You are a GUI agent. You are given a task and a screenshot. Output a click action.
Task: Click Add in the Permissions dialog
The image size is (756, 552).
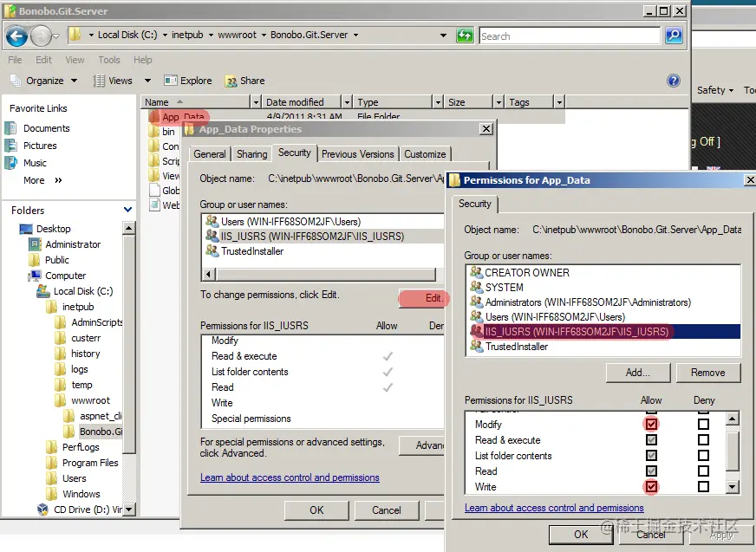click(638, 373)
